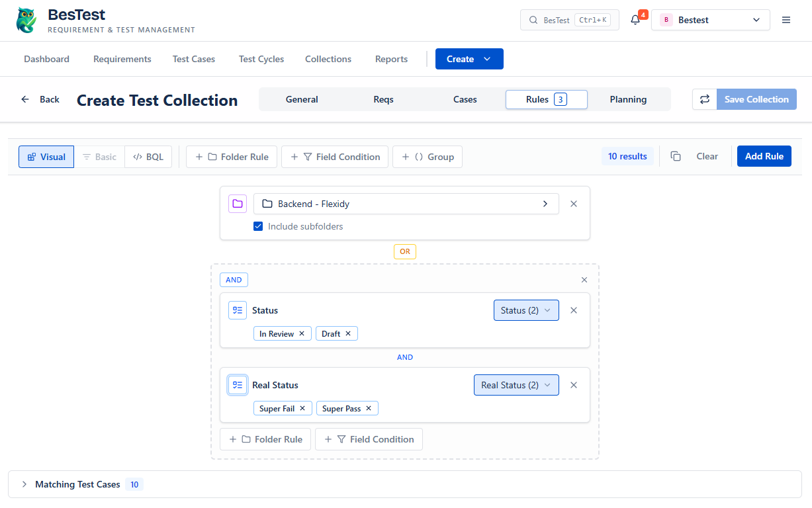The image size is (812, 508).
Task: Add Field Condition inside the group
Action: (369, 439)
